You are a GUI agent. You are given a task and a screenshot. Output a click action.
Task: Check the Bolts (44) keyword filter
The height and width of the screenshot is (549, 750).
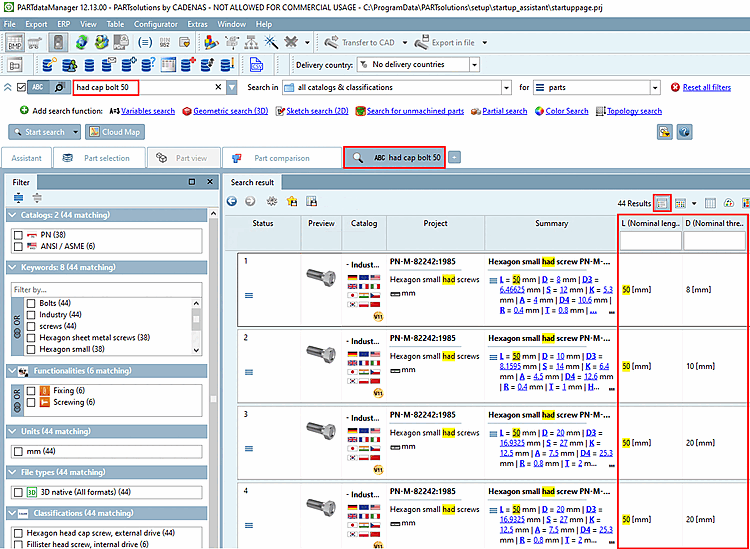31,303
